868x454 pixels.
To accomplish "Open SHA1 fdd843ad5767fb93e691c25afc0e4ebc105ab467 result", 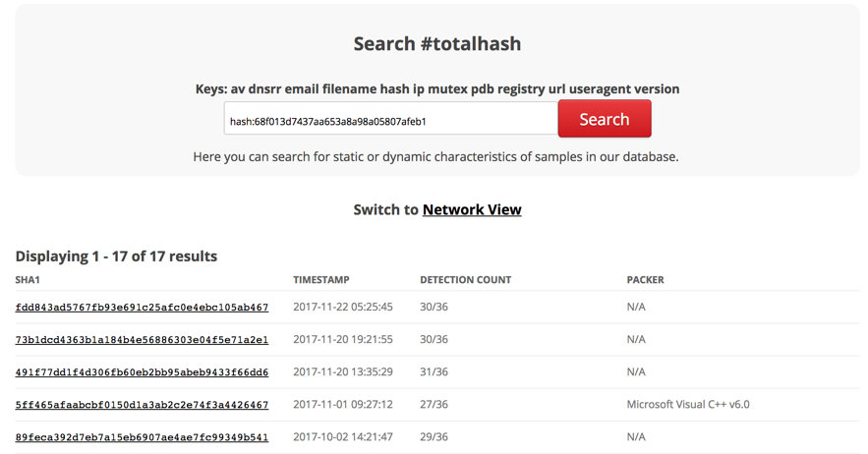I will tap(142, 308).
